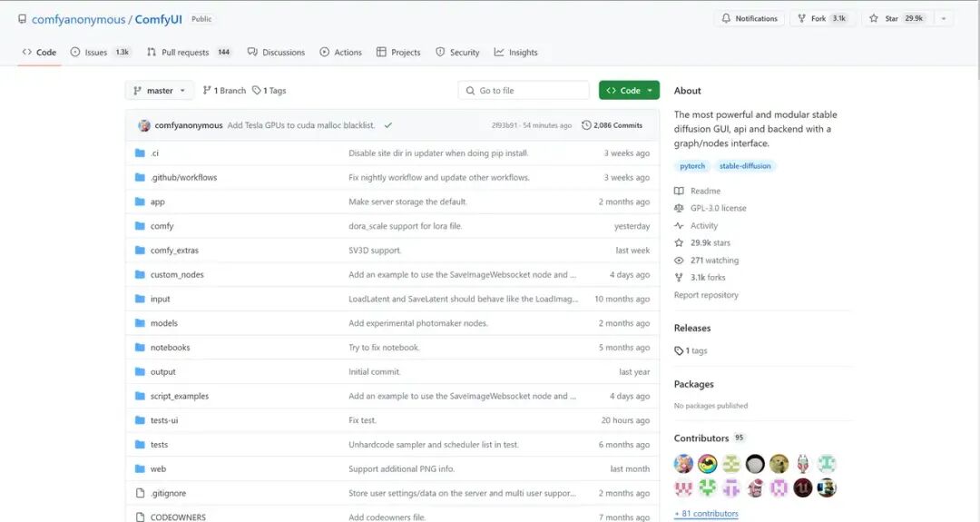Open commit message "Initial commit."

(x=375, y=372)
